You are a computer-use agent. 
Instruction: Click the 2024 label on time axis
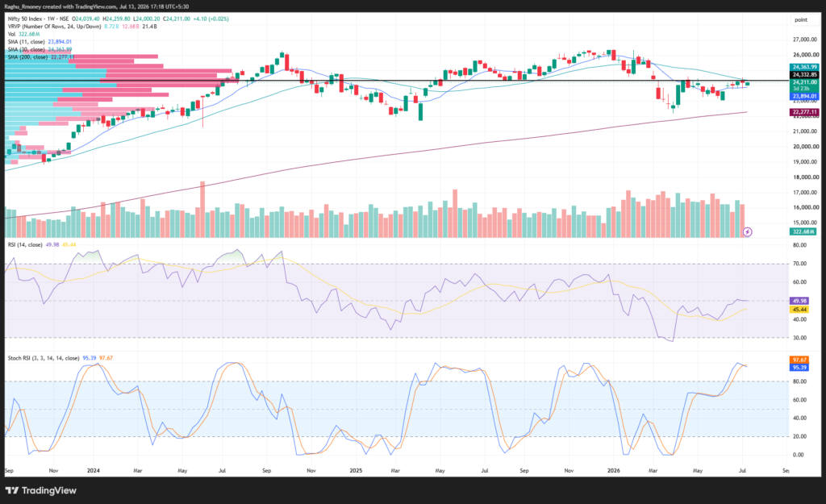(x=94, y=470)
